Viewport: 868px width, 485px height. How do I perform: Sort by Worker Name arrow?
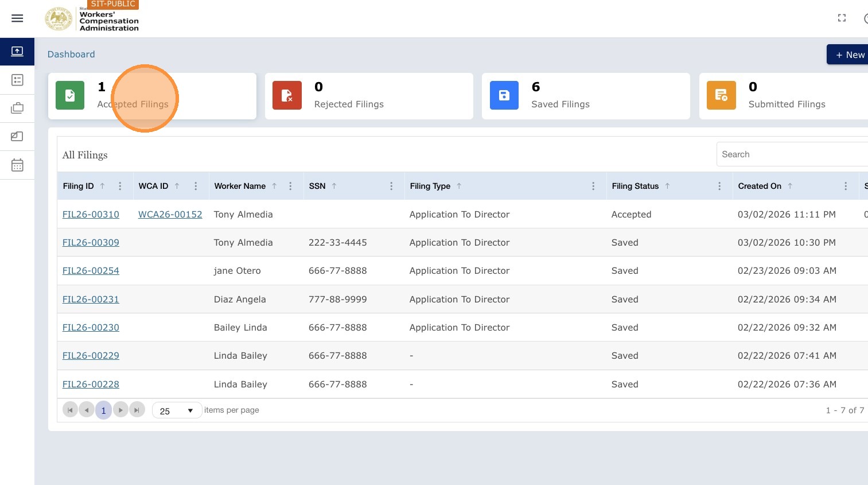point(274,186)
